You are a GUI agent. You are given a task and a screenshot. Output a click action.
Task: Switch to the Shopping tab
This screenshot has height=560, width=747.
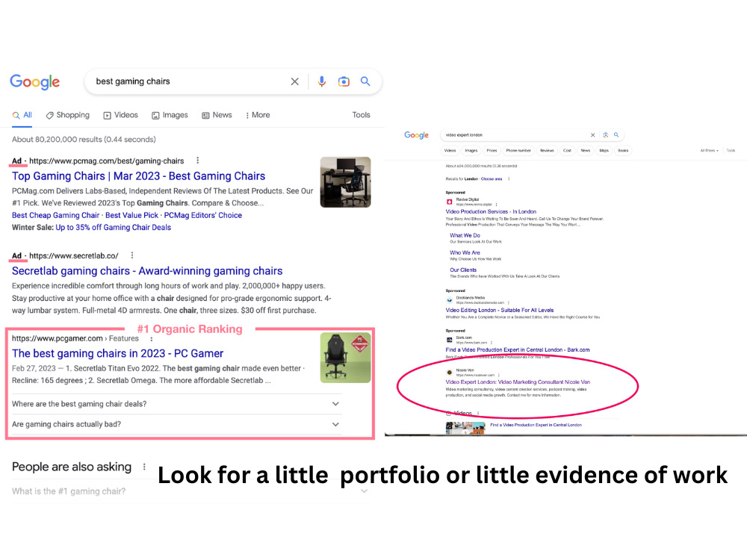pos(68,115)
